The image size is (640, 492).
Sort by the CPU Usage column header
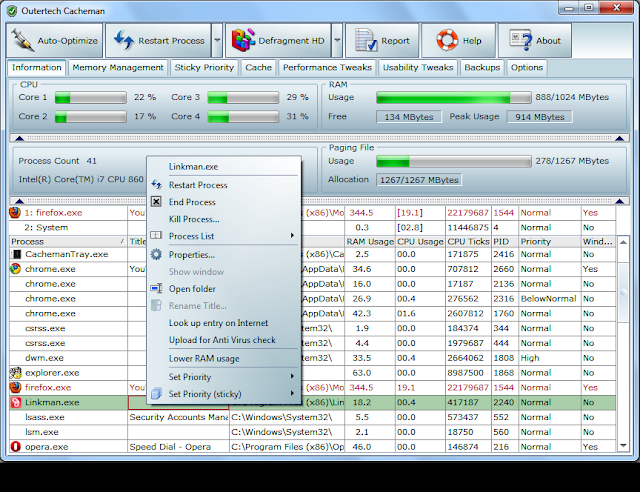point(420,241)
